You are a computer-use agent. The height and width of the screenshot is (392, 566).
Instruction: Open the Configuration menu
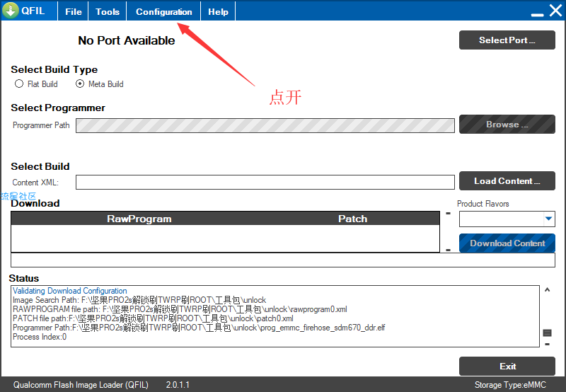pyautogui.click(x=163, y=11)
